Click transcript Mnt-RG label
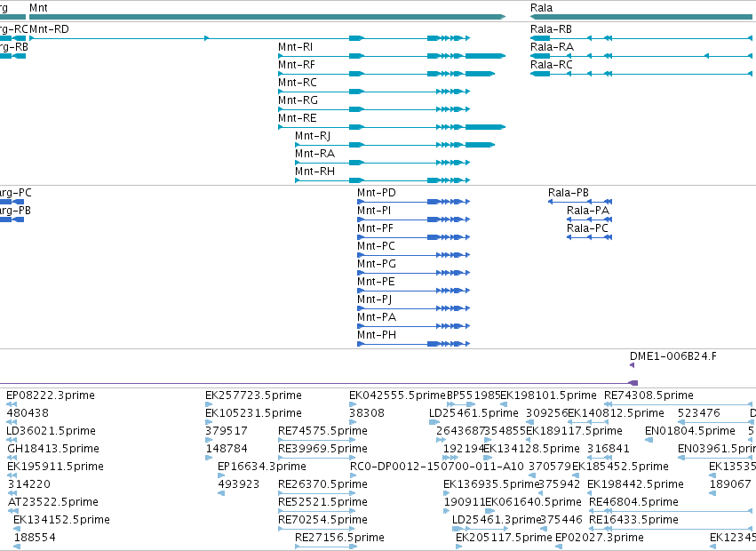 (298, 100)
